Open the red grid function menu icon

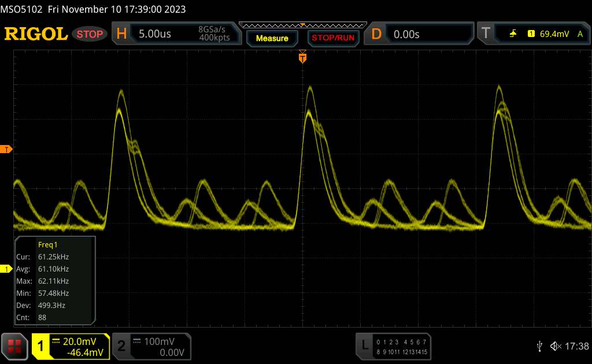tap(15, 346)
